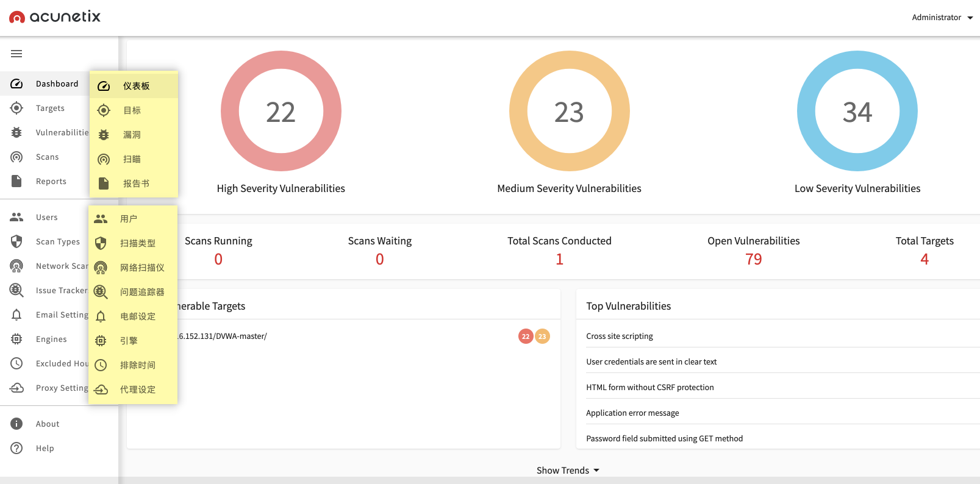
Task: Click the Reports document icon in sidebar
Action: 16,181
